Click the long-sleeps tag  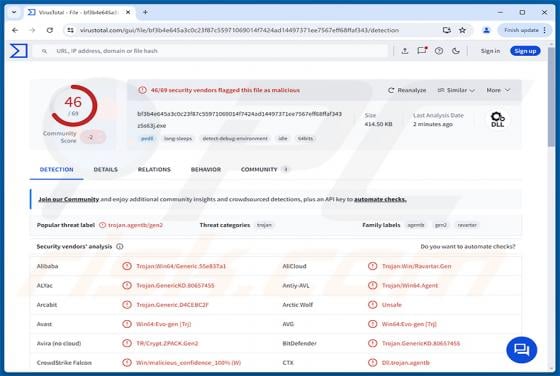pyautogui.click(x=178, y=139)
